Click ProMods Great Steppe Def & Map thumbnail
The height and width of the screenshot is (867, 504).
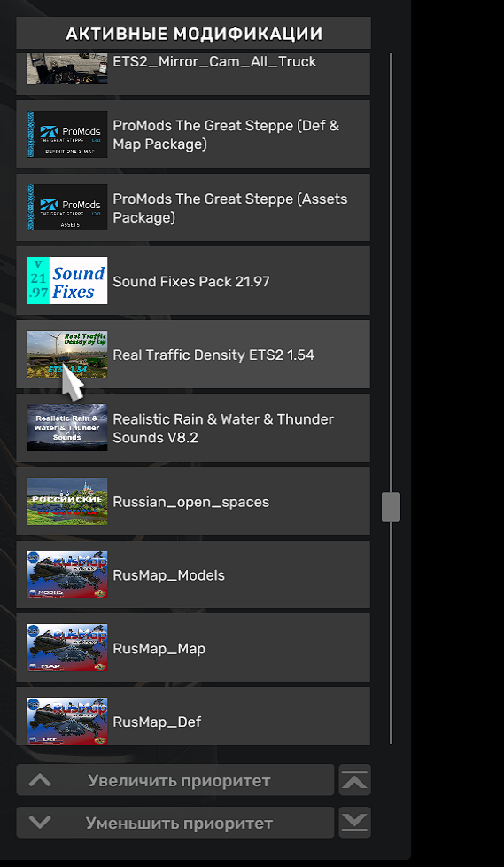tap(66, 135)
